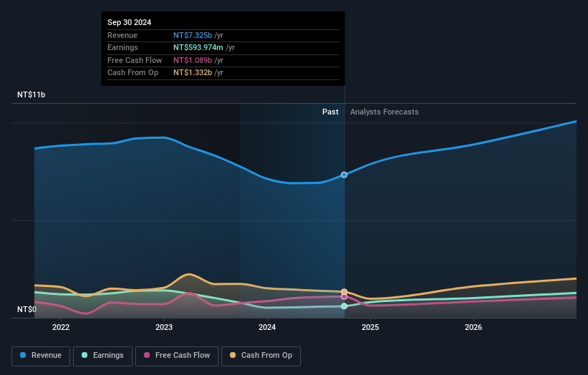This screenshot has width=588, height=375.
Task: Click the Earnings row label in tooltip
Action: 122,47
